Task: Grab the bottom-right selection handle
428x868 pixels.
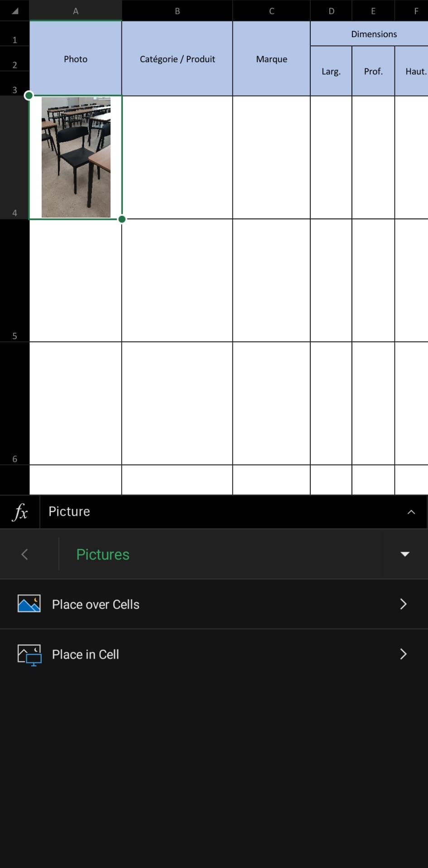Action: click(122, 219)
